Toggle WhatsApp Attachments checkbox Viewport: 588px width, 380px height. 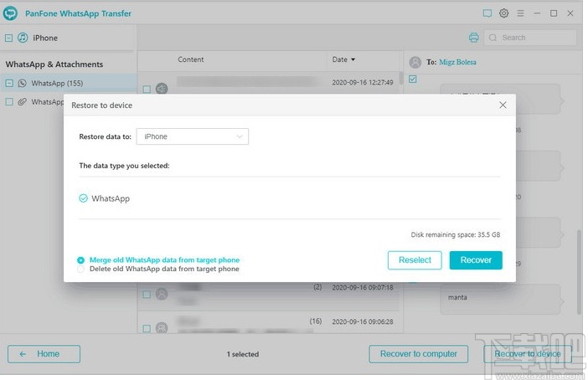click(x=9, y=101)
